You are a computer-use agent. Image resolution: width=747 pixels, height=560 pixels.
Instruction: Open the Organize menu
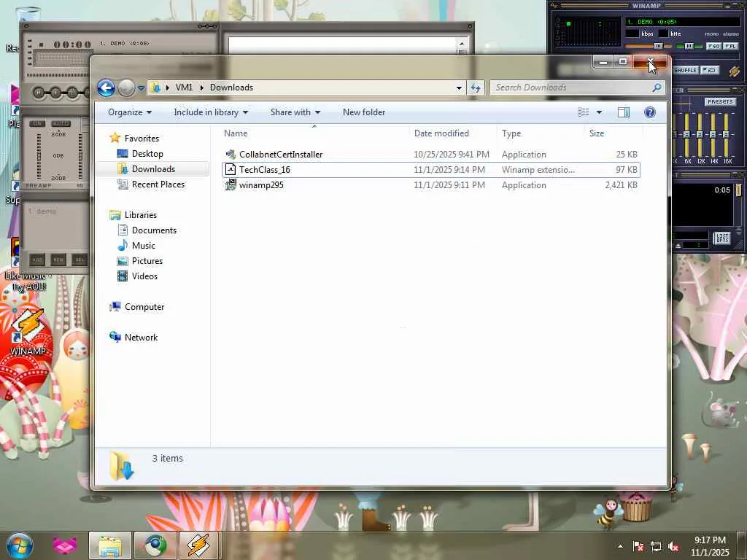130,112
